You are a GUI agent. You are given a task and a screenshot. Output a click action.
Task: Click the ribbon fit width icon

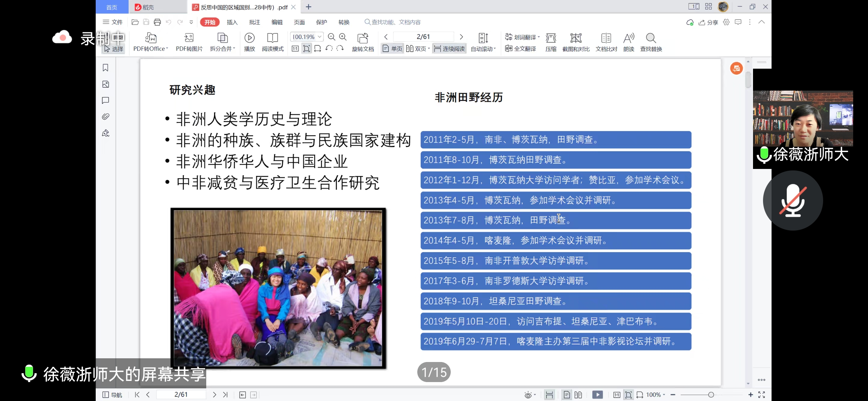318,49
